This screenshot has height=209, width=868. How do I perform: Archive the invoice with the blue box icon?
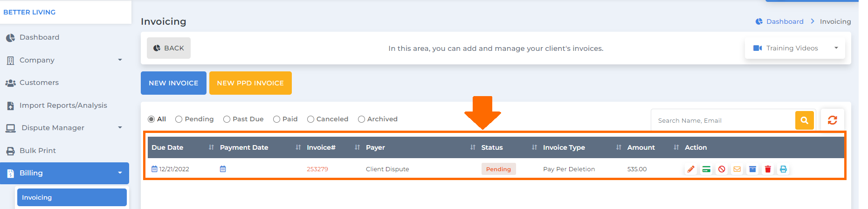tap(752, 169)
